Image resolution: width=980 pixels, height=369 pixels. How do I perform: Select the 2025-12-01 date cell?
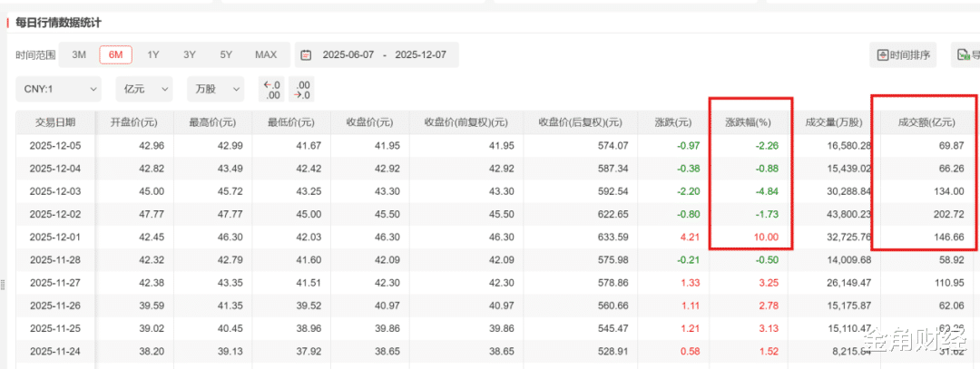(x=55, y=238)
